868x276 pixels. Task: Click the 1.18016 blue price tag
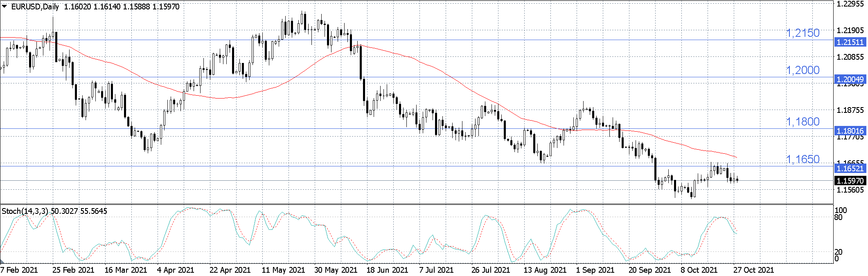click(x=850, y=131)
